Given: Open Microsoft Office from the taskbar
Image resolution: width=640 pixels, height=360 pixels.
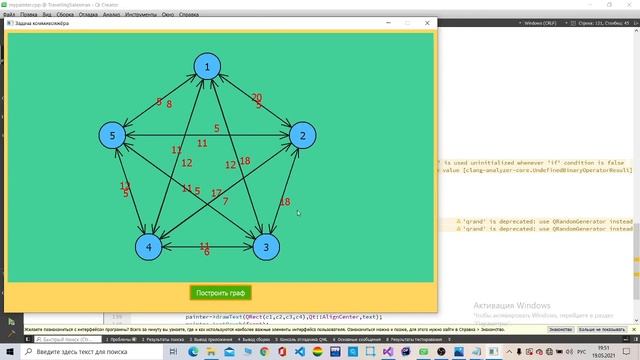Looking at the screenshot, I should 282,351.
